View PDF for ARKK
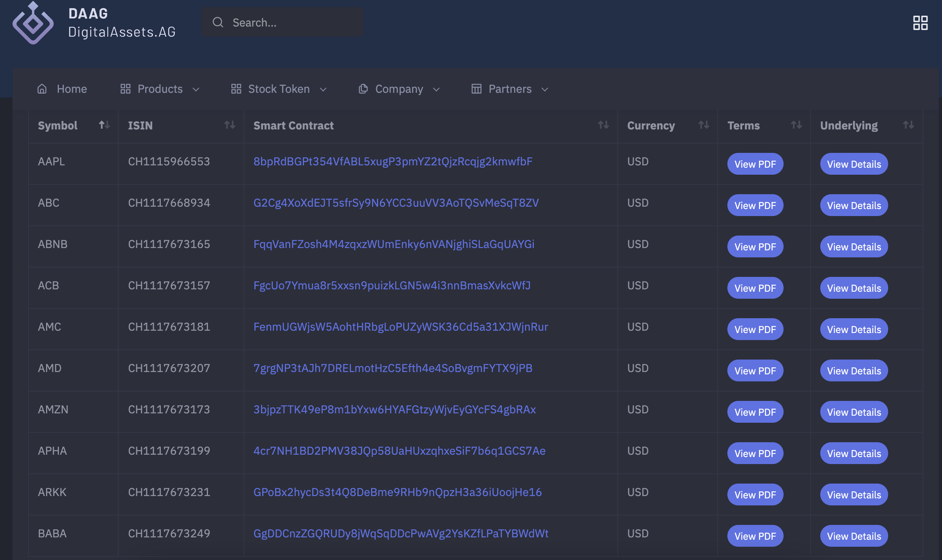Image resolution: width=942 pixels, height=560 pixels. 755,494
